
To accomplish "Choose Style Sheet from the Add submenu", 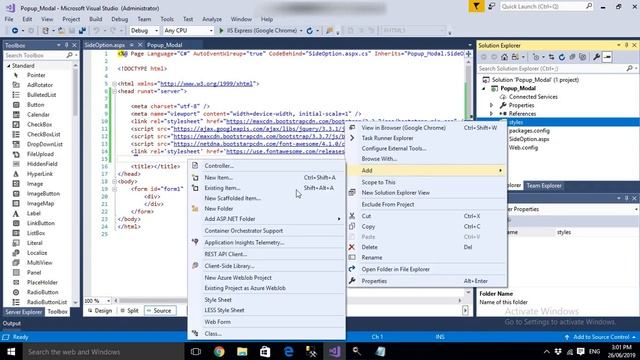I will 266,300.
